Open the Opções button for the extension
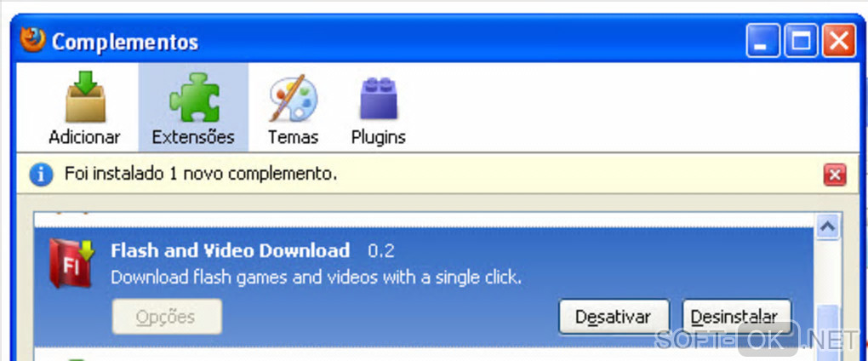This screenshot has width=868, height=361. 167,317
